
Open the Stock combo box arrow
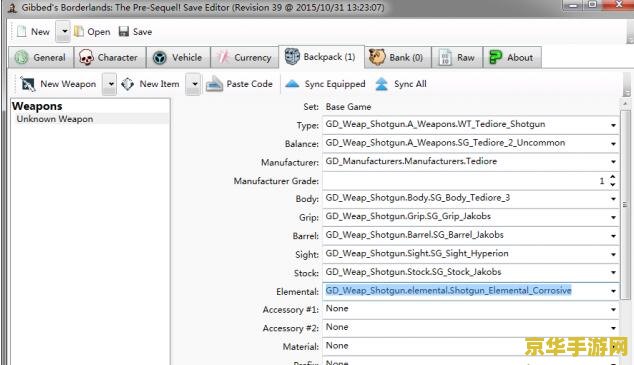click(613, 273)
